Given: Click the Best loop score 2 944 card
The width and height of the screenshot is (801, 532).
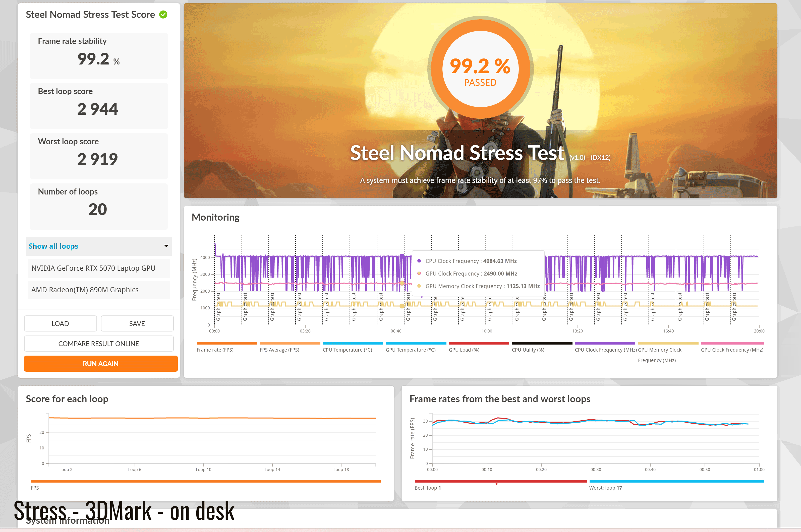Looking at the screenshot, I should 99,106.
